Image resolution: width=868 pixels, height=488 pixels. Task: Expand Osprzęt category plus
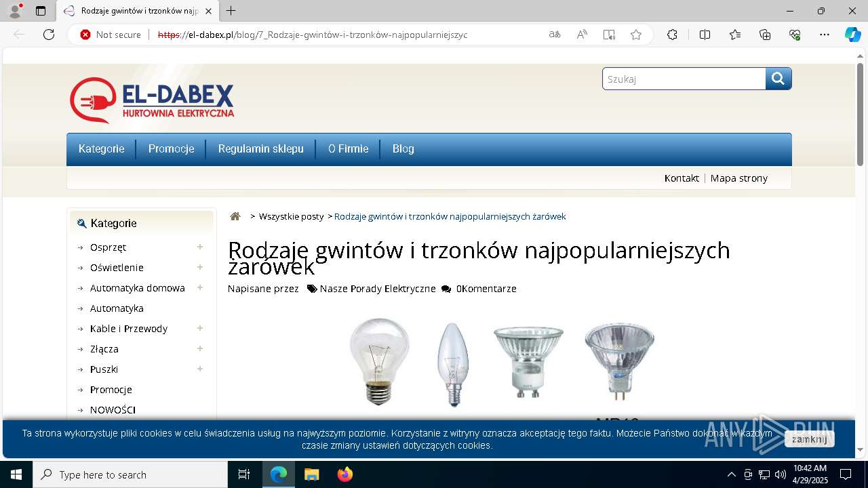[x=200, y=247]
